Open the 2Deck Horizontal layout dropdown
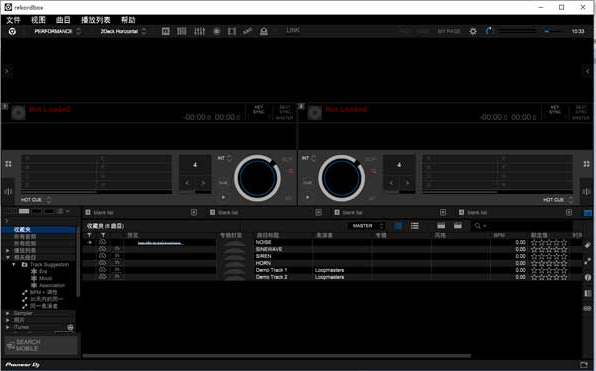Viewport: 596px width, 371px height. coord(123,31)
